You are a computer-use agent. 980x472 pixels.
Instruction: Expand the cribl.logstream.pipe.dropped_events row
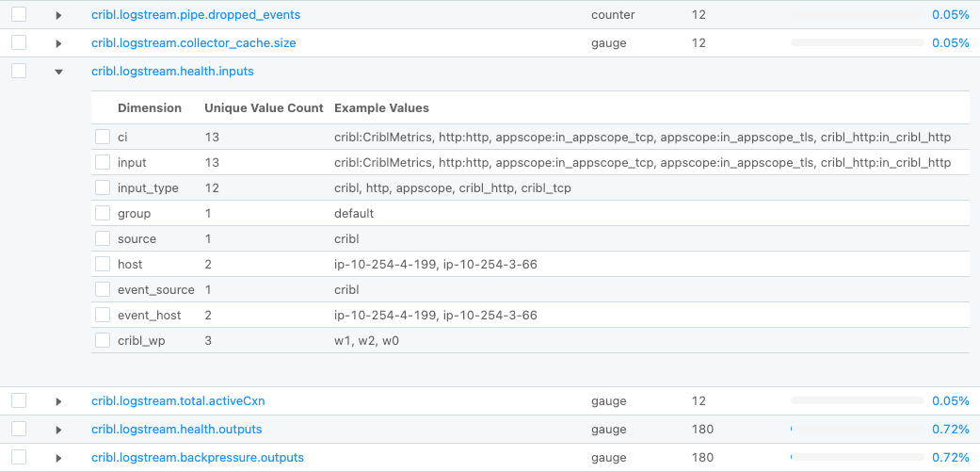click(58, 15)
